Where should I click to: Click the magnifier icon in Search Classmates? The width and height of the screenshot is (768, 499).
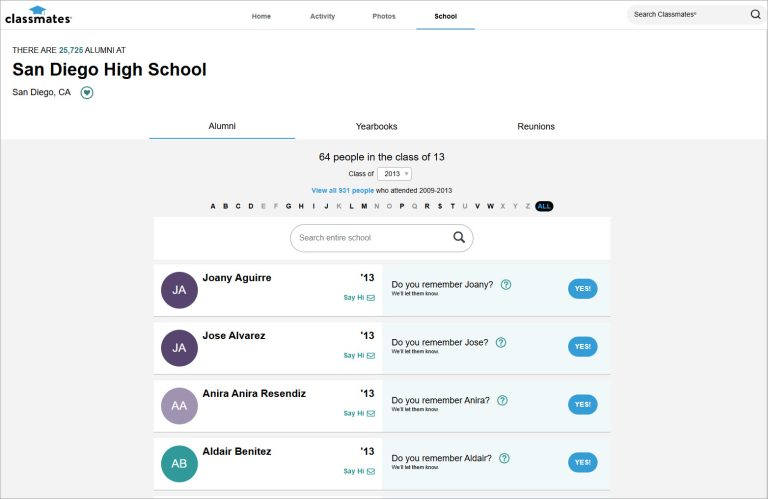755,15
